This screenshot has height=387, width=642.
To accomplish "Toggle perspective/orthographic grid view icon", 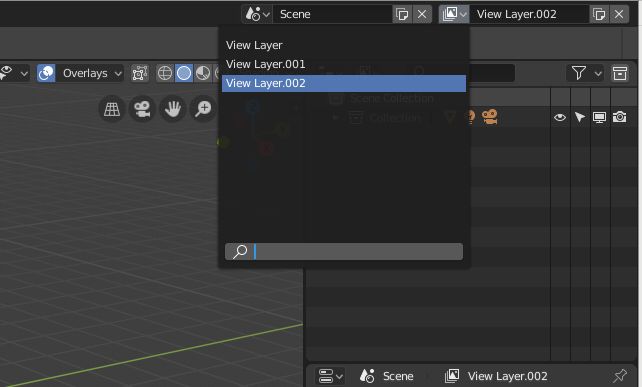I will coord(112,109).
